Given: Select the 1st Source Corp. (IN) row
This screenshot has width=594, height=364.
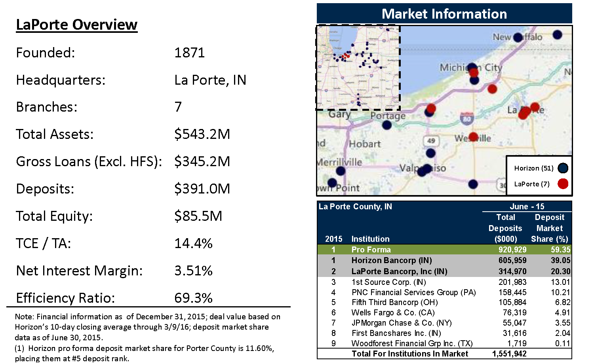Looking at the screenshot, I should [444, 282].
